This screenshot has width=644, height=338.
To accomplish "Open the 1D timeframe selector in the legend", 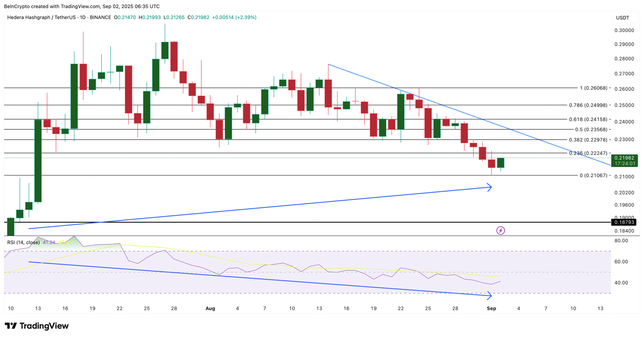I will (83, 17).
